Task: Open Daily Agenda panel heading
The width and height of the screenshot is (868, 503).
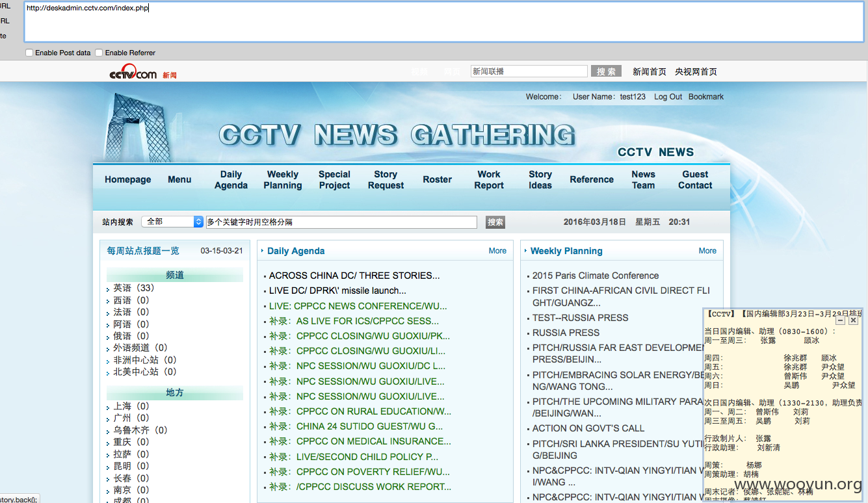Action: 296,251
